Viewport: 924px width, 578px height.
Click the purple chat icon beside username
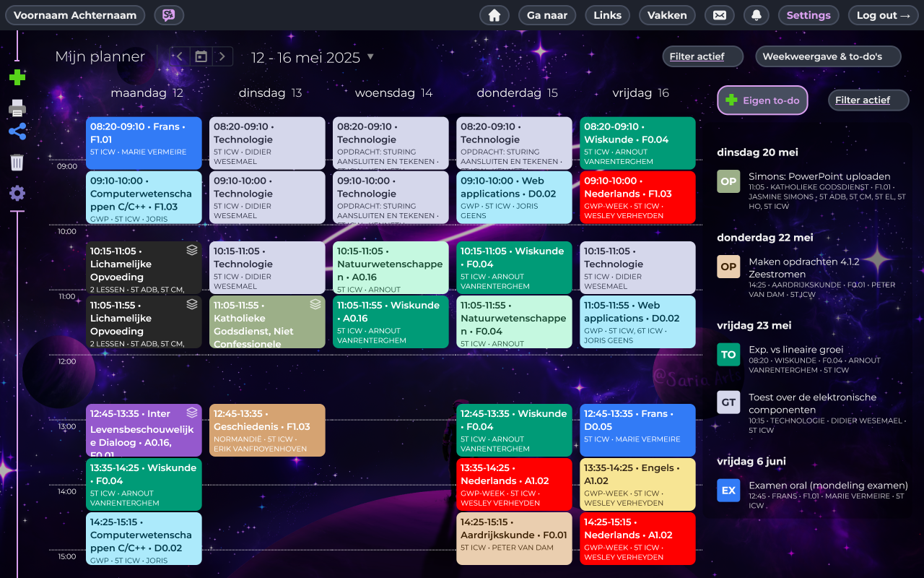point(169,15)
